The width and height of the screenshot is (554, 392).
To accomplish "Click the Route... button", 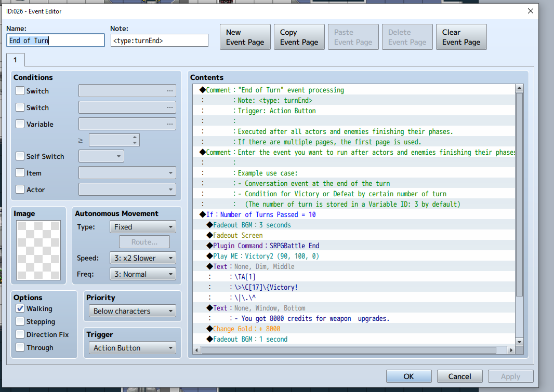I will (x=144, y=242).
